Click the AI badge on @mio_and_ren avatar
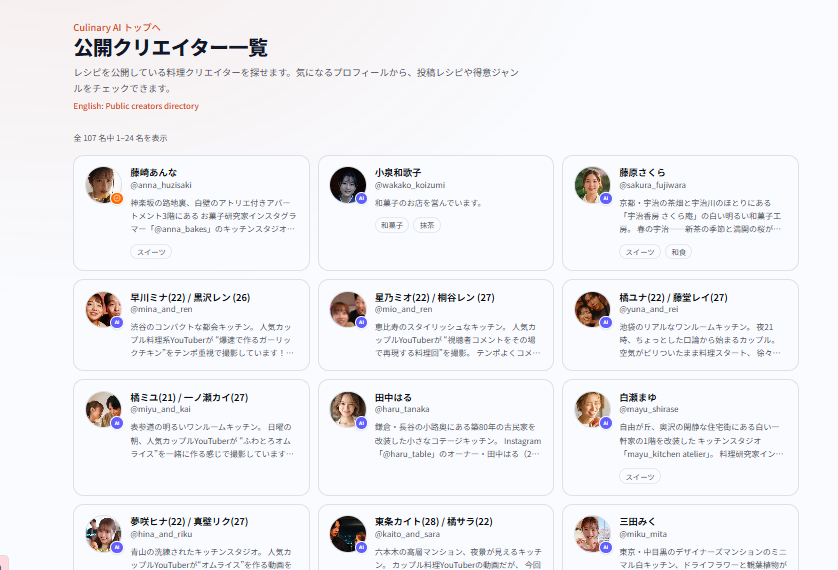The width and height of the screenshot is (838, 570). [x=361, y=322]
